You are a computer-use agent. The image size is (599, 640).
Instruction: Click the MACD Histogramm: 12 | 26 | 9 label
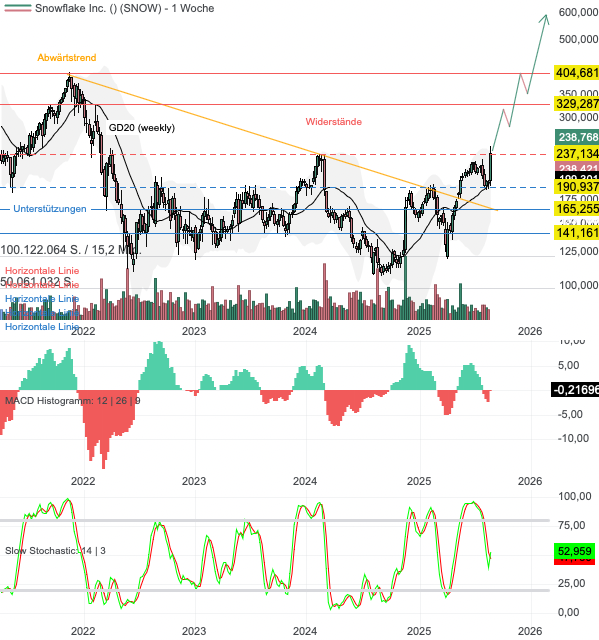[73, 401]
